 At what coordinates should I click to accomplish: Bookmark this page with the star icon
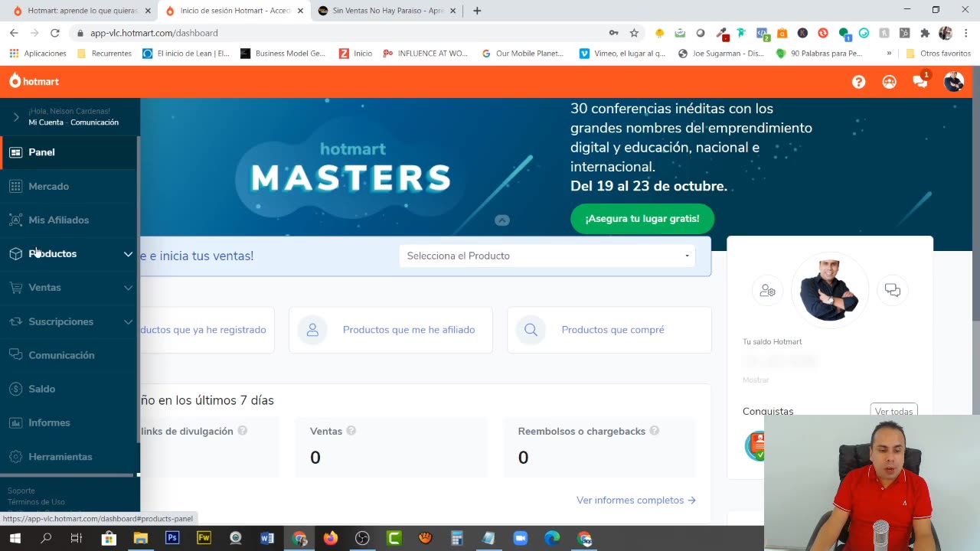point(634,33)
